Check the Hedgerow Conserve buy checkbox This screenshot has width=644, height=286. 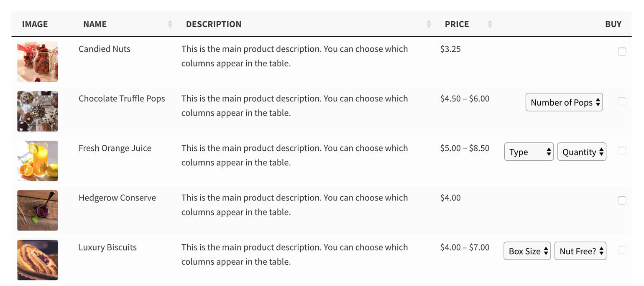coord(622,200)
